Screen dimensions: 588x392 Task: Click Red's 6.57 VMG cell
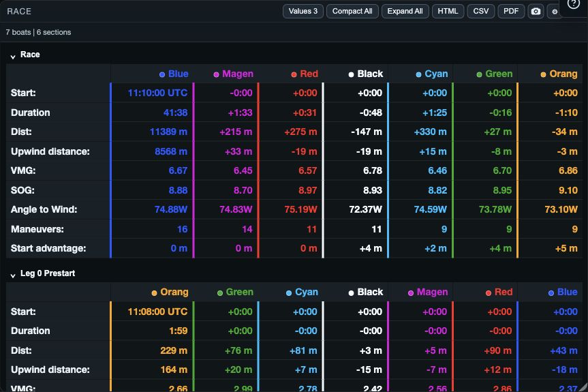[307, 170]
